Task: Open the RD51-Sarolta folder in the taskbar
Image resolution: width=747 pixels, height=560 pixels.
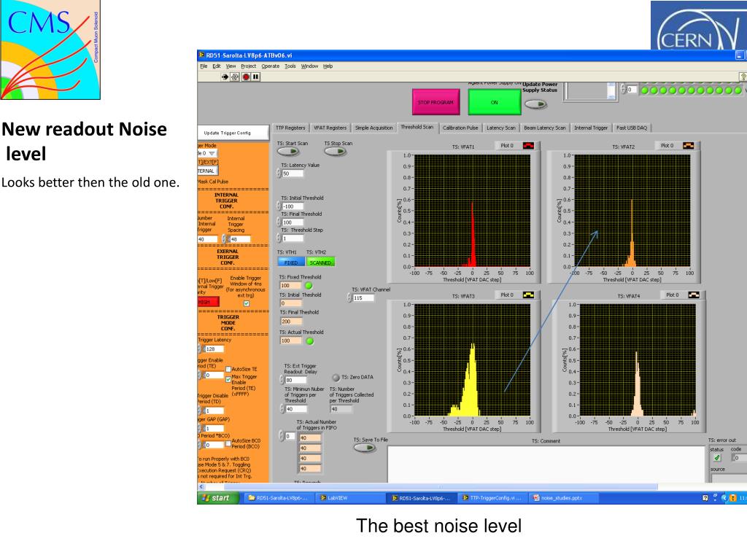Action: pyautogui.click(x=279, y=498)
